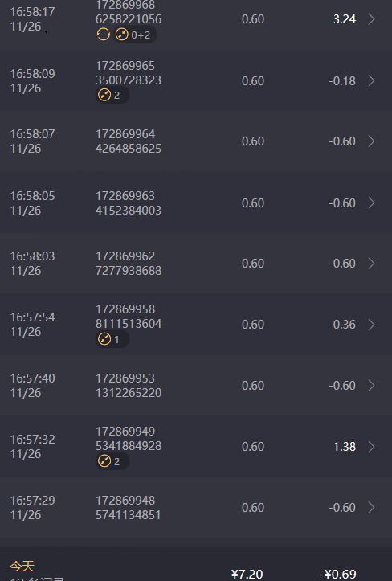The height and width of the screenshot is (581, 392).
Task: Click the -¥0.69 total result
Action: coord(338,574)
